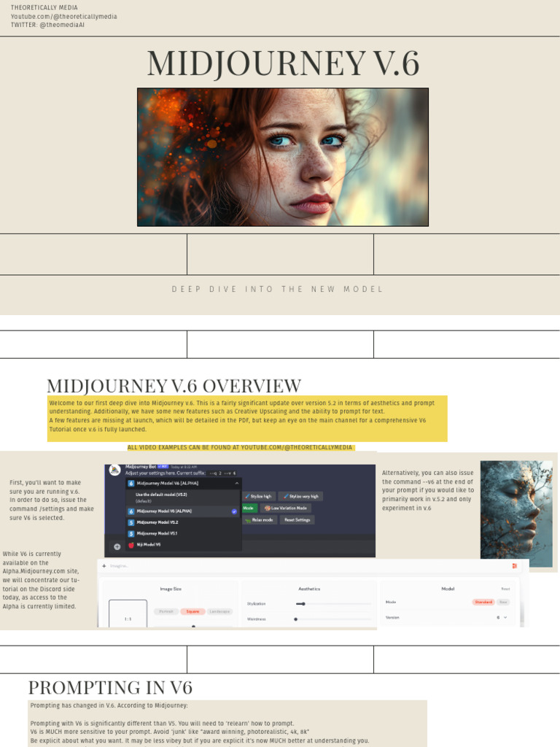Click the red-haired woman portrait image
Image resolution: width=560 pixels, height=747 pixels.
(283, 157)
